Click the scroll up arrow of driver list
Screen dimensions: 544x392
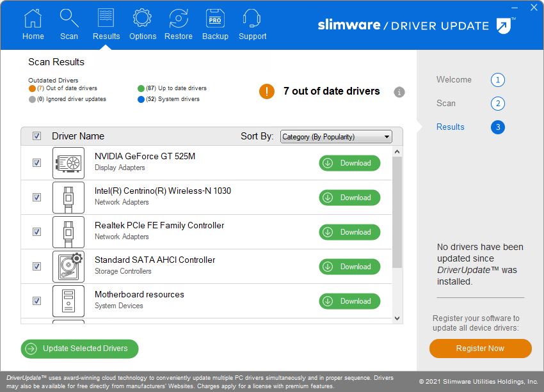[x=397, y=152]
